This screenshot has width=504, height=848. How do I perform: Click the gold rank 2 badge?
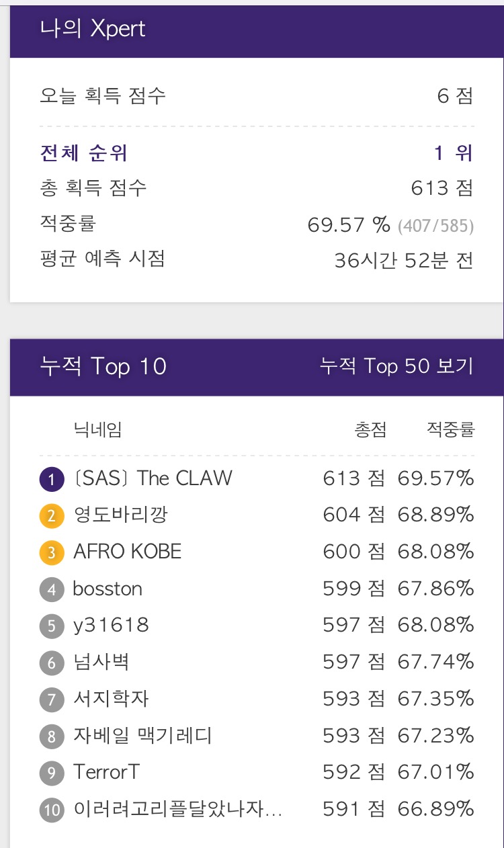click(52, 516)
